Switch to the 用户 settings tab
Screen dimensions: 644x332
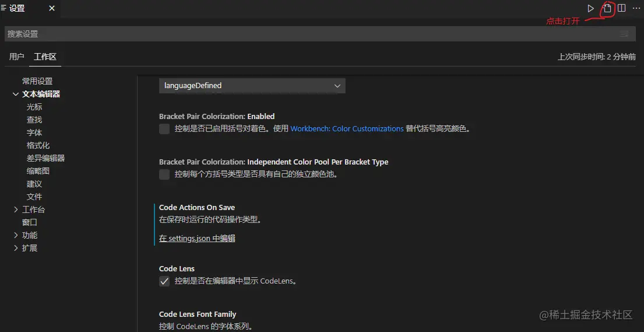(16, 57)
